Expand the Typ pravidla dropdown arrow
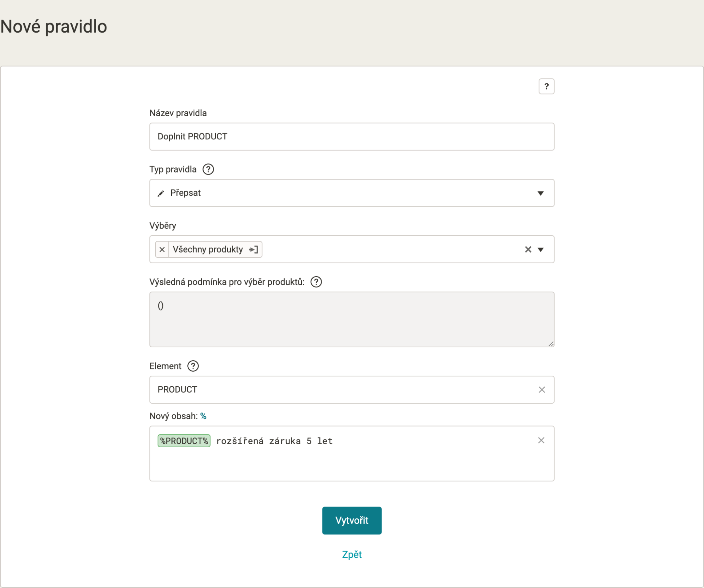 (541, 193)
